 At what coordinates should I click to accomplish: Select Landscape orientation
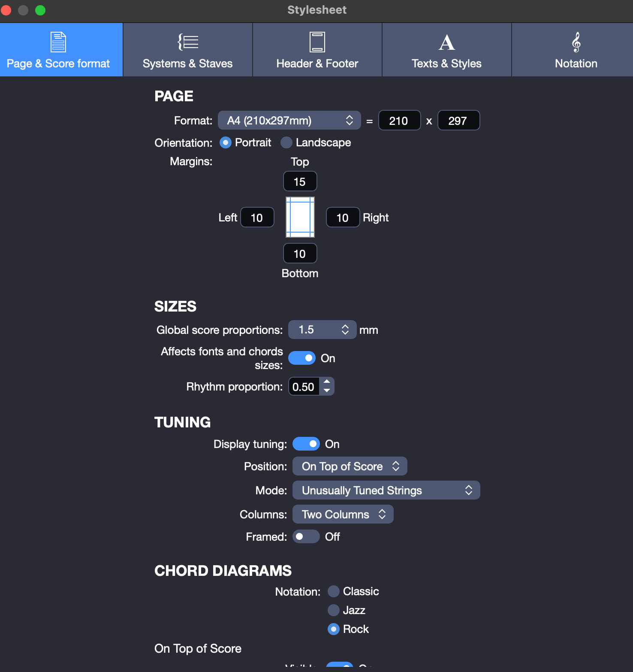coord(286,142)
